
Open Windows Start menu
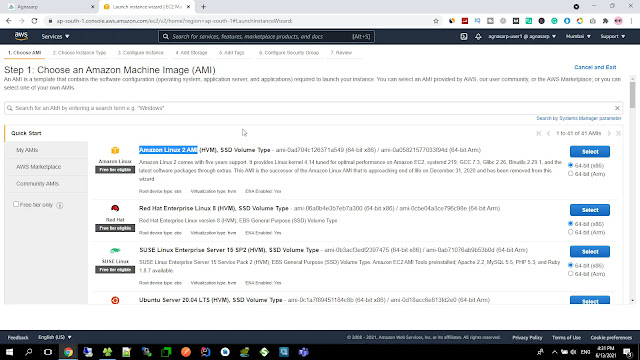(x=9, y=352)
